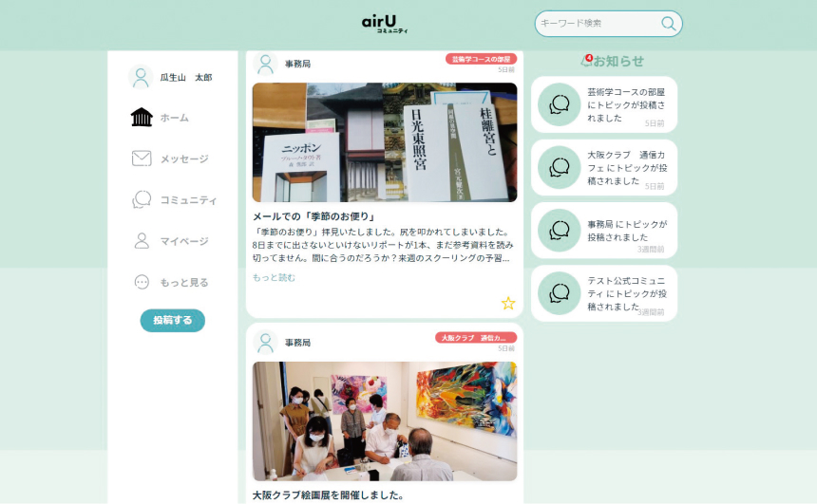Click 事務局 name on メールでの post
Viewport: 817px width, 504px height.
(x=297, y=64)
